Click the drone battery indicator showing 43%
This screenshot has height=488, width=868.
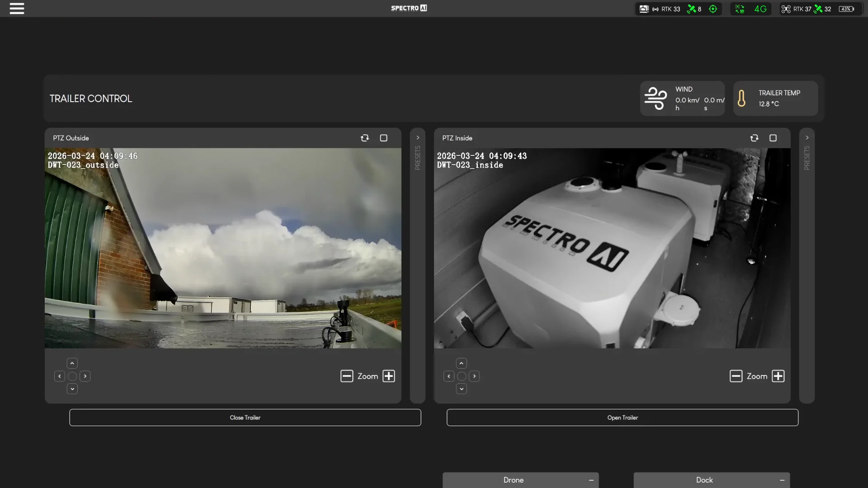(x=846, y=9)
